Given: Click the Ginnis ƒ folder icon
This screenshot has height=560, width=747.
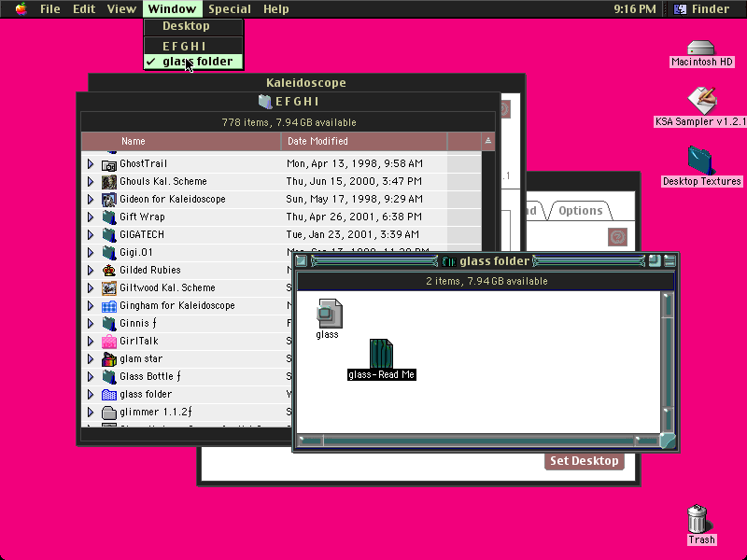Looking at the screenshot, I should (109, 324).
